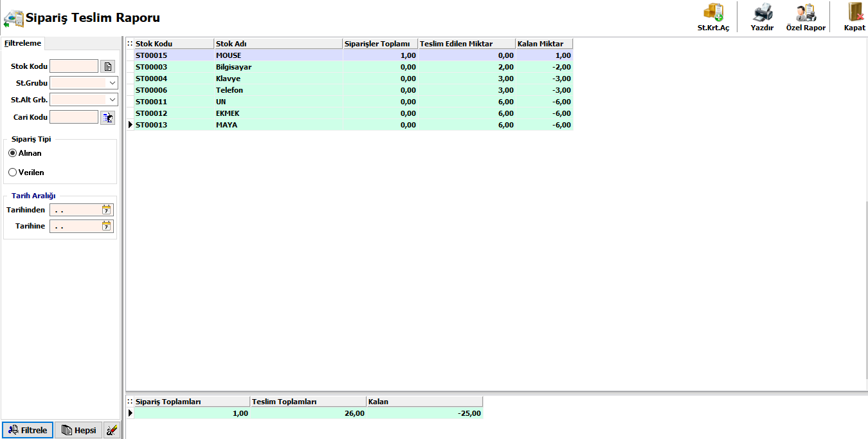The width and height of the screenshot is (868, 439).
Task: Click the Klavye stock name cell
Action: coord(278,79)
